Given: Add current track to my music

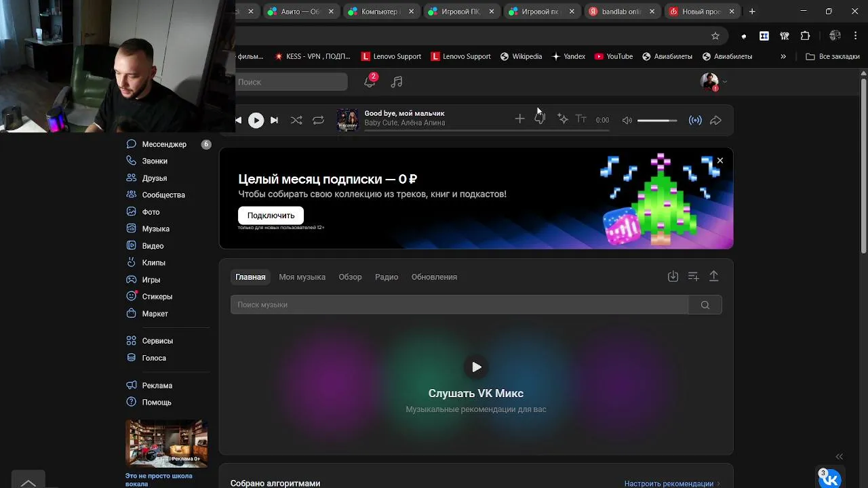Looking at the screenshot, I should 519,119.
